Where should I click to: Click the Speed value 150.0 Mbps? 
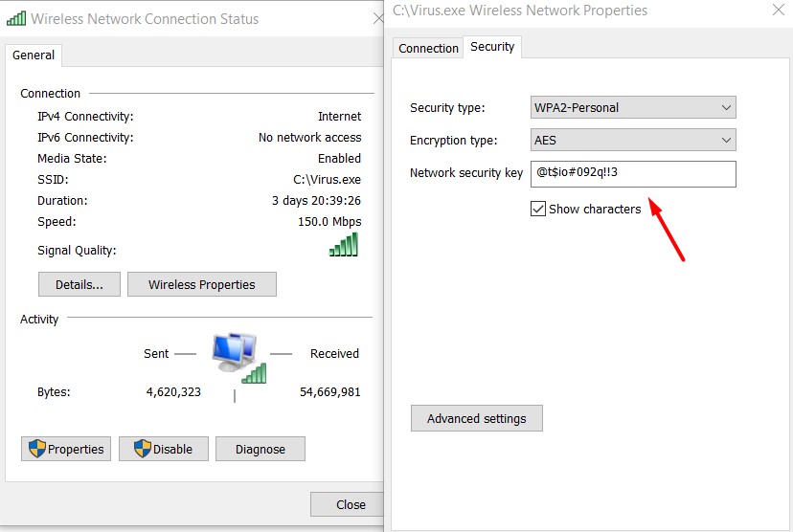[329, 222]
